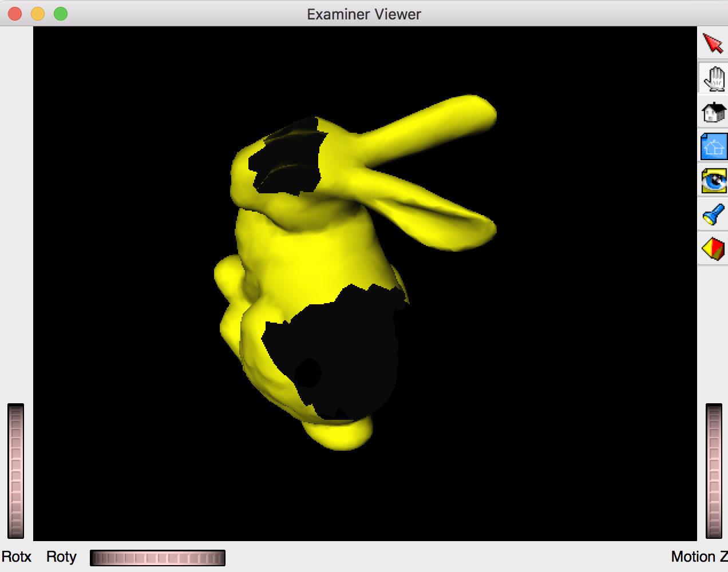Toggle perspective orthographic camera icon

(713, 249)
